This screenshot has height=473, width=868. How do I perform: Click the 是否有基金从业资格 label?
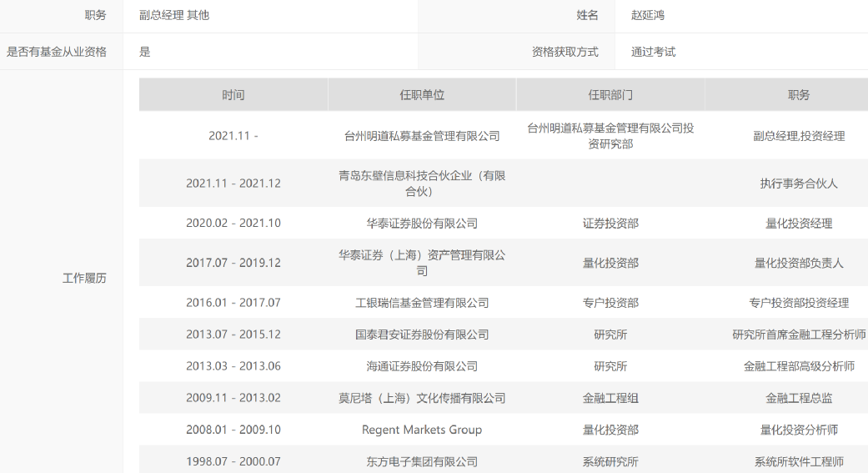point(57,52)
